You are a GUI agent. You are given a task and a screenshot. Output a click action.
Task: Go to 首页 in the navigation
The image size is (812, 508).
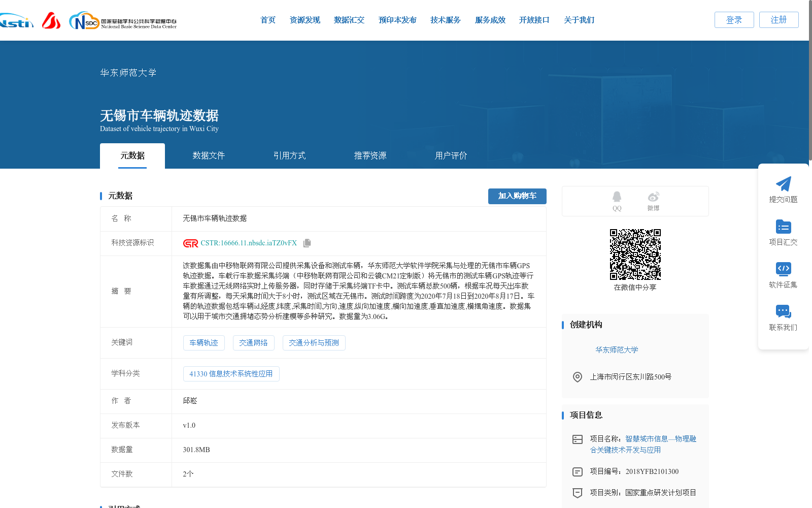coord(268,20)
